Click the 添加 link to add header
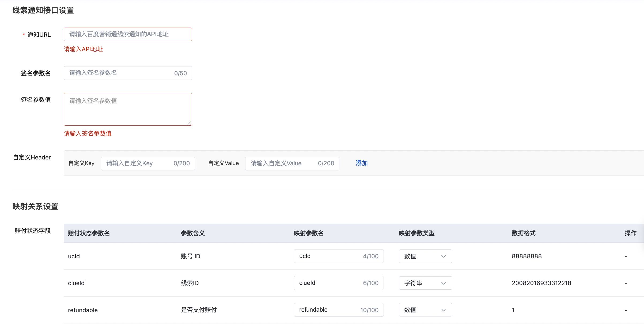The width and height of the screenshot is (644, 328). pyautogui.click(x=362, y=163)
